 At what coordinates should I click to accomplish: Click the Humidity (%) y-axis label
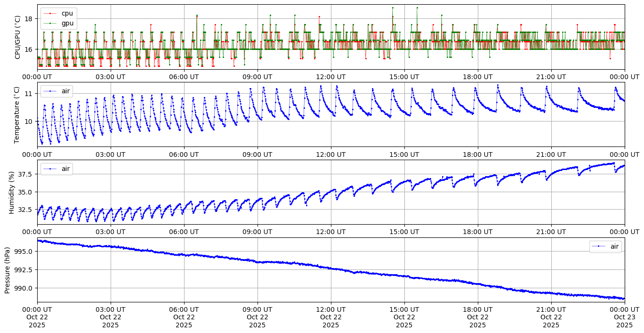coord(11,192)
